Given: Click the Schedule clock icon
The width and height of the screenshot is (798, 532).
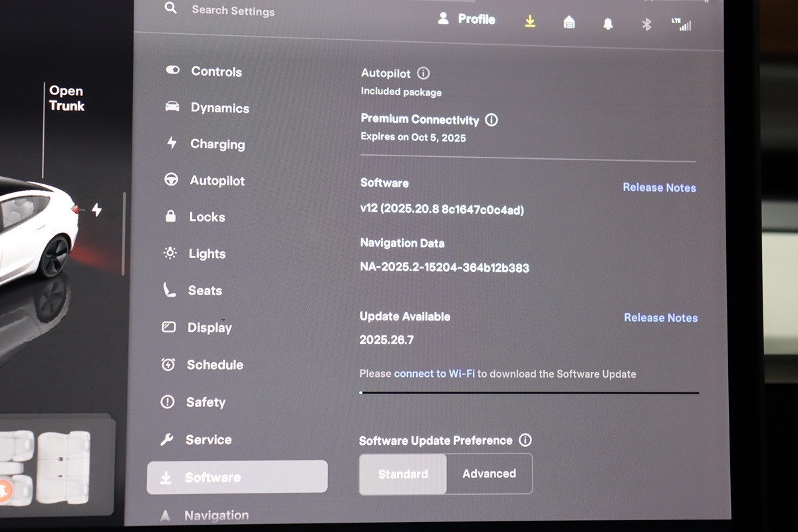Looking at the screenshot, I should [168, 364].
